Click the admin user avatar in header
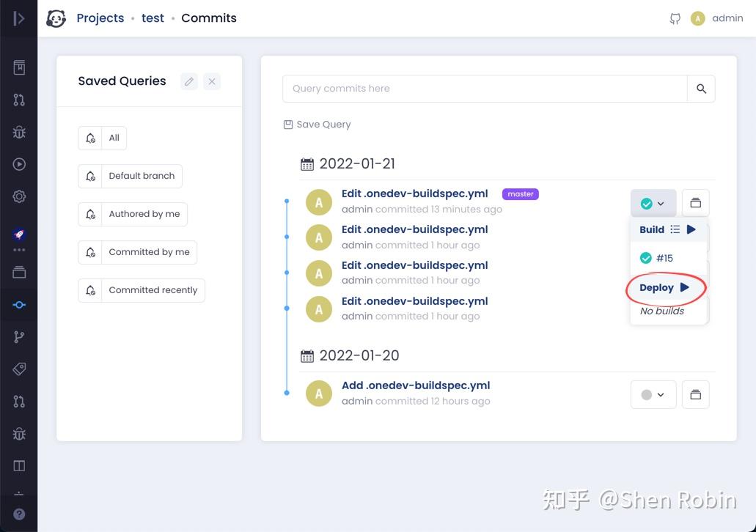The height and width of the screenshot is (532, 756). [x=697, y=18]
